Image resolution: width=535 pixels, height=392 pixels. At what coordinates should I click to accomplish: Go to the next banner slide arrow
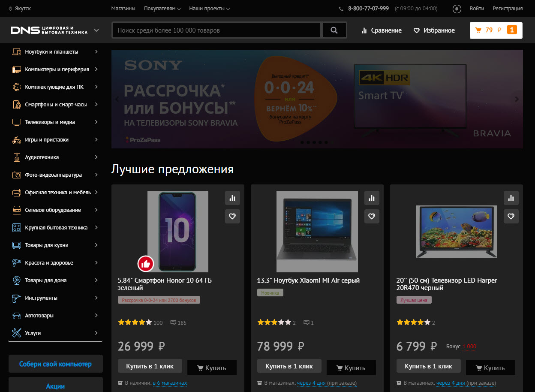click(x=517, y=99)
